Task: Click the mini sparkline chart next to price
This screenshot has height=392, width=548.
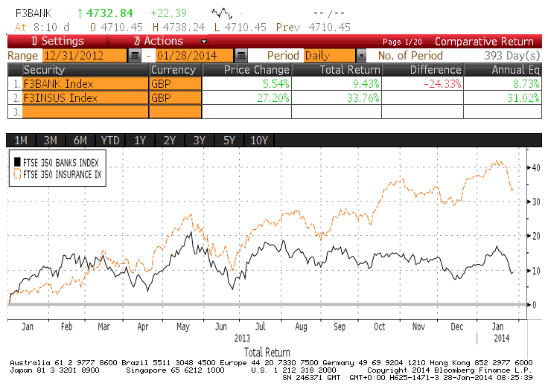Action: click(222, 13)
